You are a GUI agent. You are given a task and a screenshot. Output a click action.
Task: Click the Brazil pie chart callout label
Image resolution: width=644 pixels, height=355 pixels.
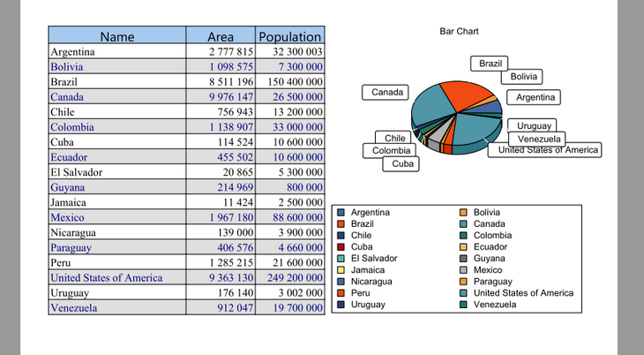(489, 64)
